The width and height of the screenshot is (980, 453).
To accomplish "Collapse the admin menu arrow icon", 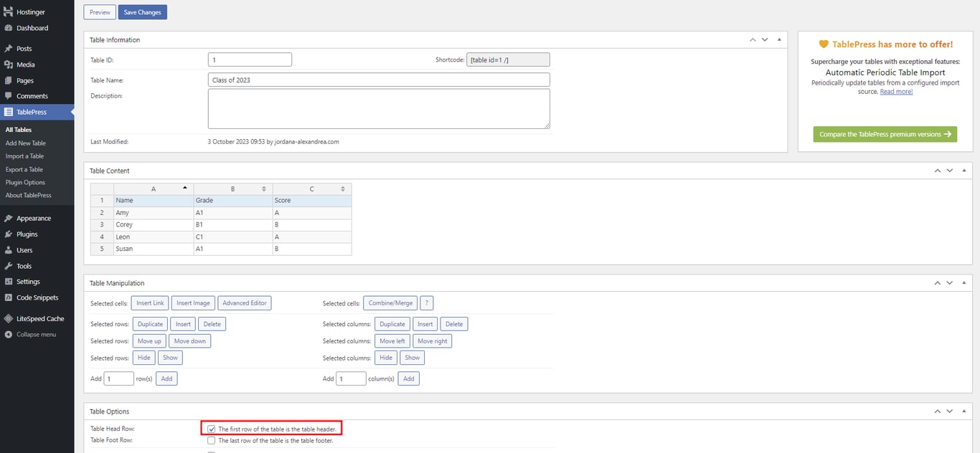I will click(x=8, y=335).
